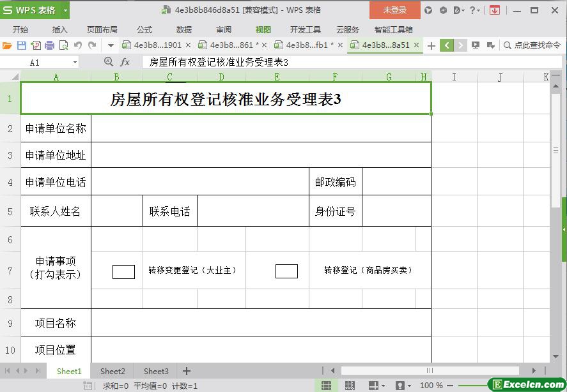Image resolution: width=567 pixels, height=392 pixels.
Task: Open the 数据 ribbon tab
Action: point(183,29)
